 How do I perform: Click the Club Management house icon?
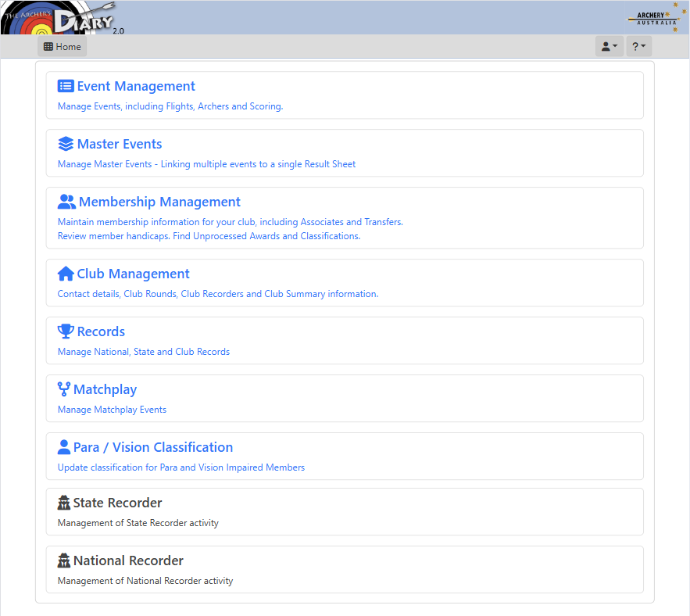tap(66, 274)
